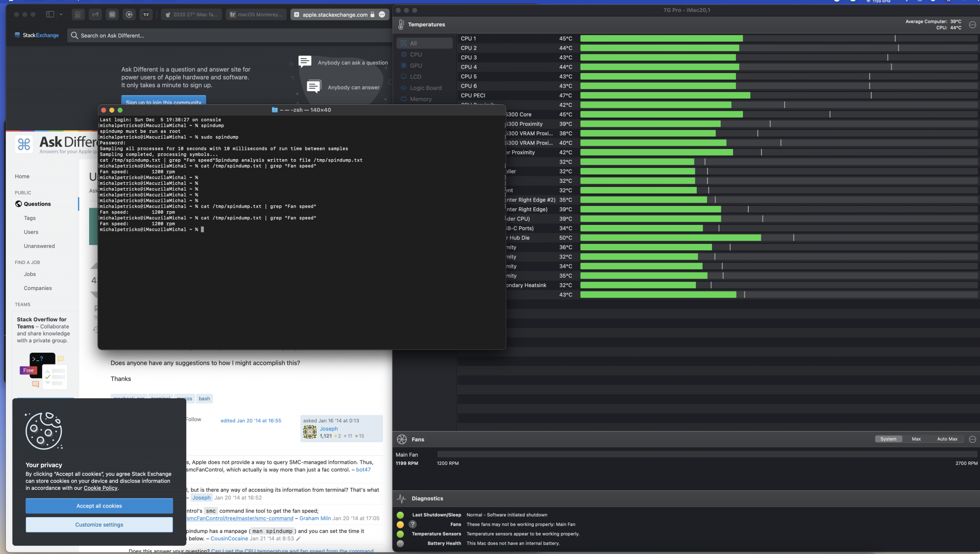
Task: Expand the sidebar dropdown chevron in Safari
Action: (x=61, y=15)
